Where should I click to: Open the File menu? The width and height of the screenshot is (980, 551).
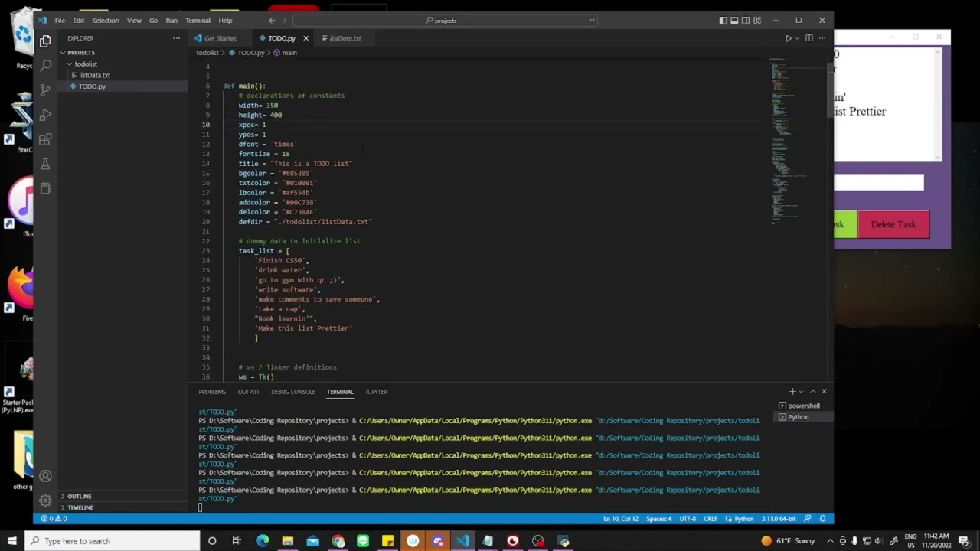(x=60, y=21)
